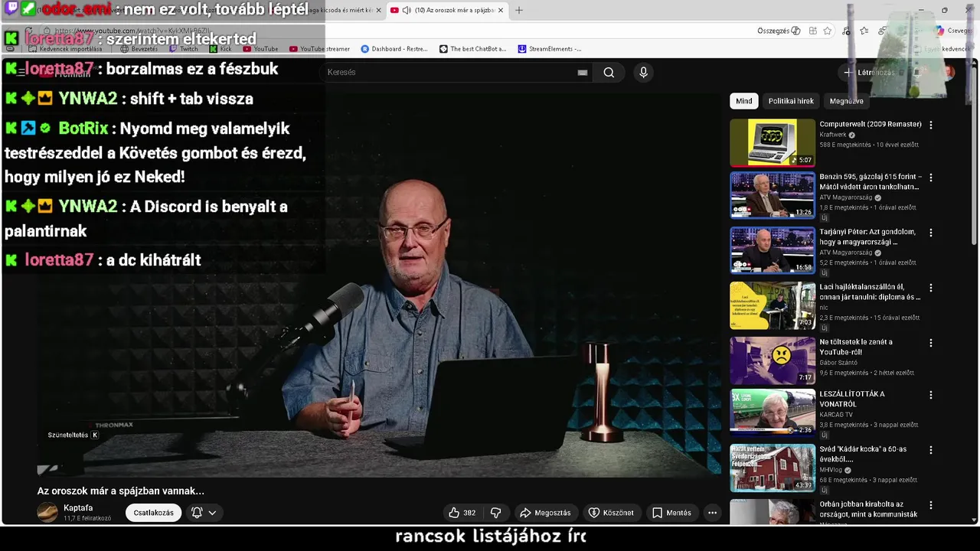980x551 pixels.
Task: Click the page vertical scrollbar
Action: coord(974,153)
